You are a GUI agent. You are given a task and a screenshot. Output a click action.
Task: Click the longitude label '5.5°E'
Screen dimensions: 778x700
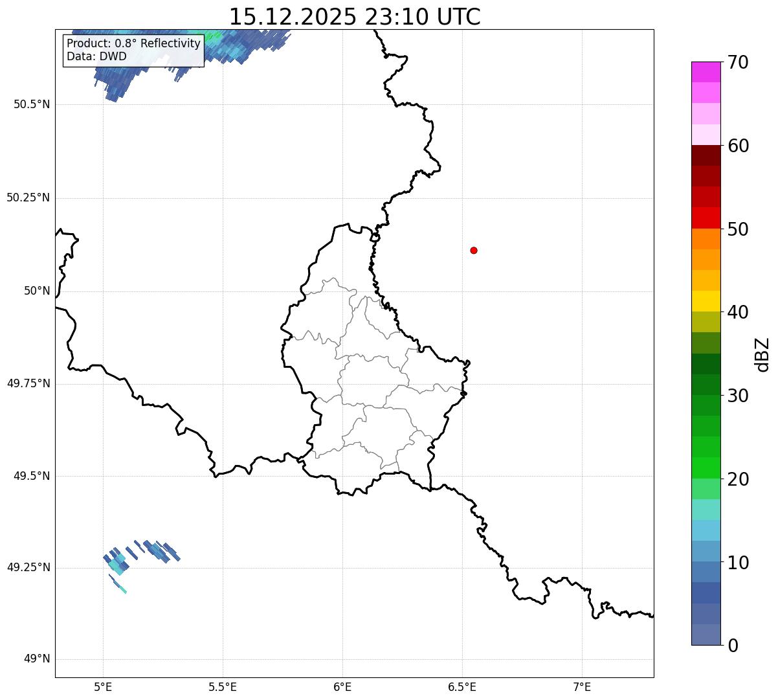[223, 686]
